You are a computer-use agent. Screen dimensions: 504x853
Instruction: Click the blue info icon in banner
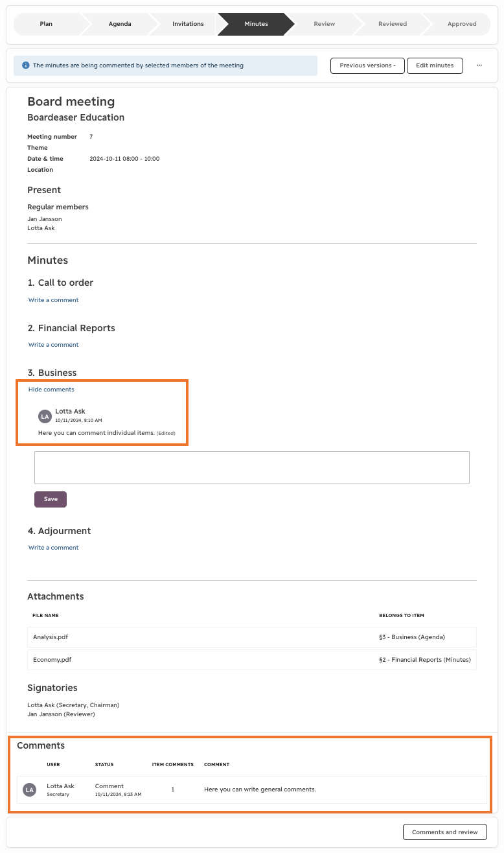[26, 65]
